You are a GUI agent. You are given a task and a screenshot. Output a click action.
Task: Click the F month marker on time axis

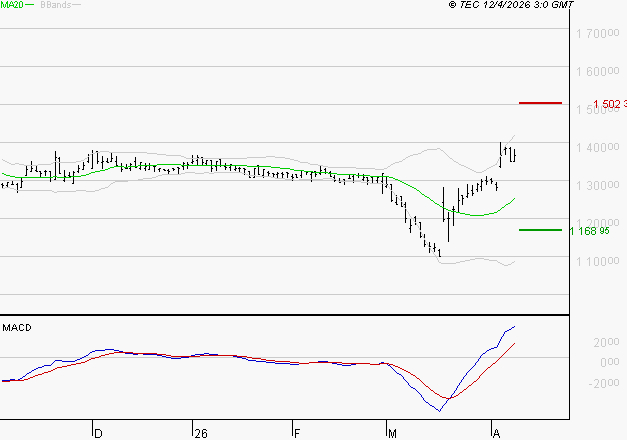pos(297,433)
